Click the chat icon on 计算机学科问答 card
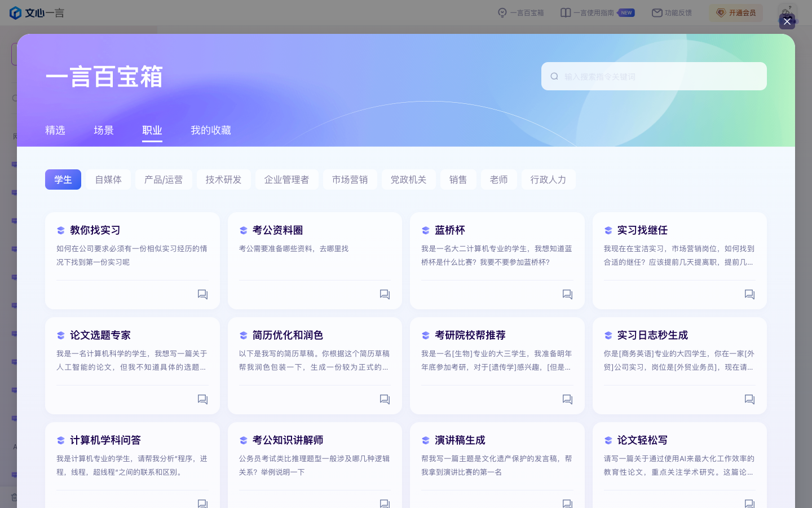 click(x=203, y=503)
